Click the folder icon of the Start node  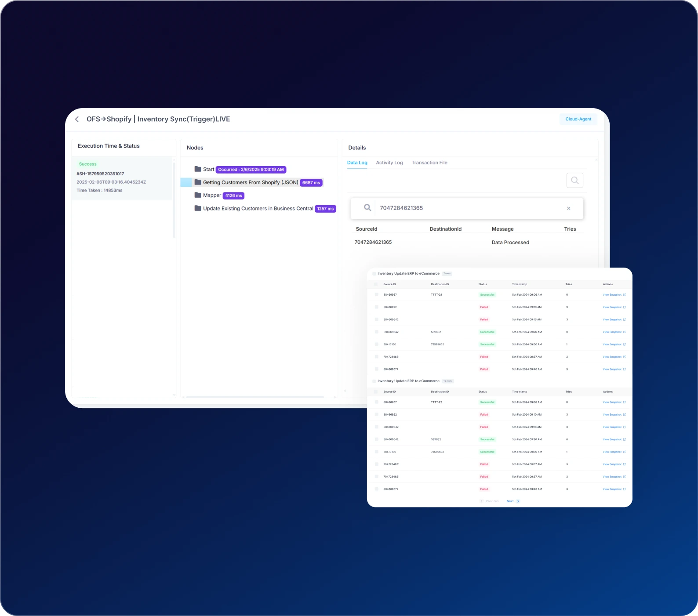click(198, 169)
